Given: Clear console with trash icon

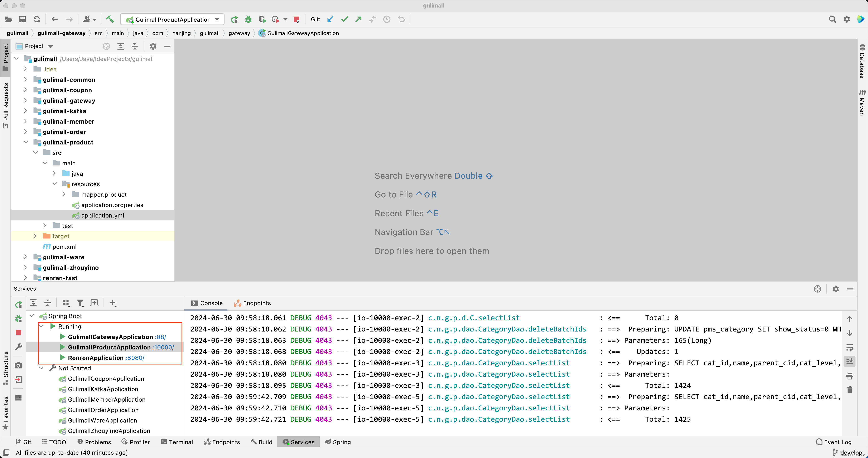Looking at the screenshot, I should click(x=849, y=390).
